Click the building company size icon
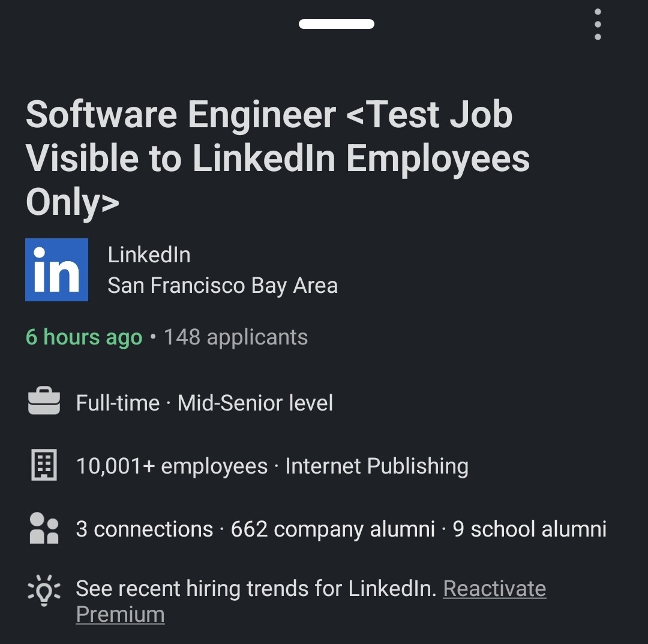Screen dimensions: 648x644 point(44,465)
